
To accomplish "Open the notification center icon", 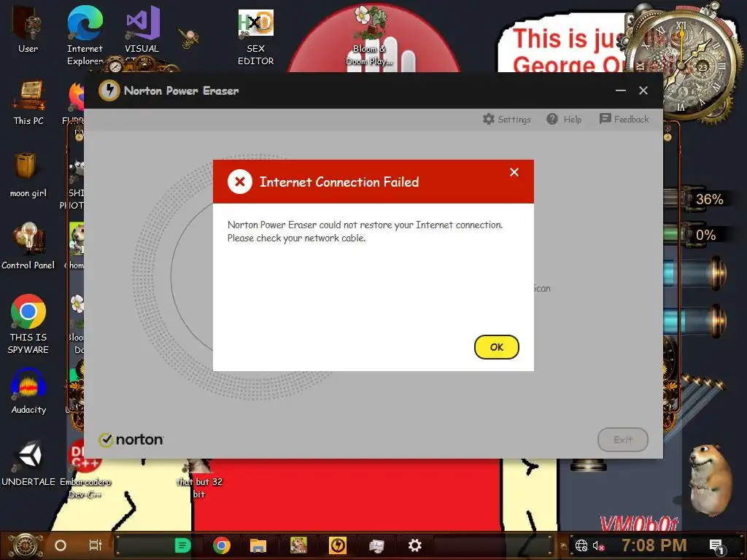I will [716, 547].
